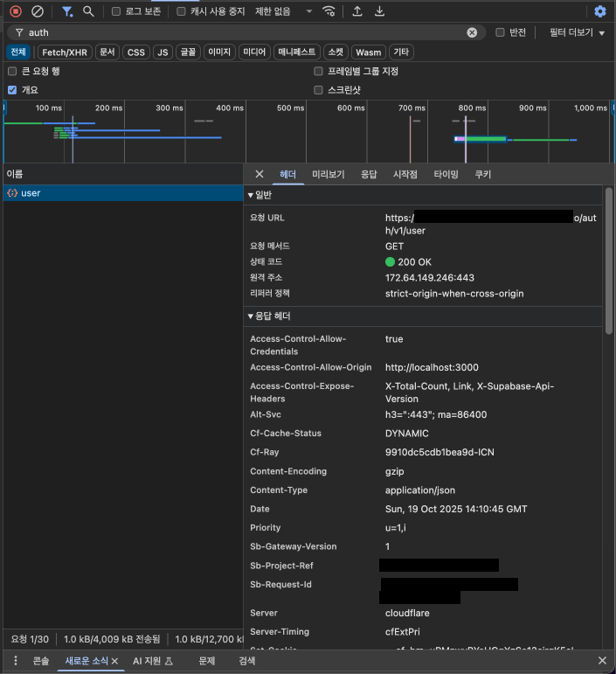Clear the auth filter text
The width and height of the screenshot is (616, 674).
click(472, 32)
